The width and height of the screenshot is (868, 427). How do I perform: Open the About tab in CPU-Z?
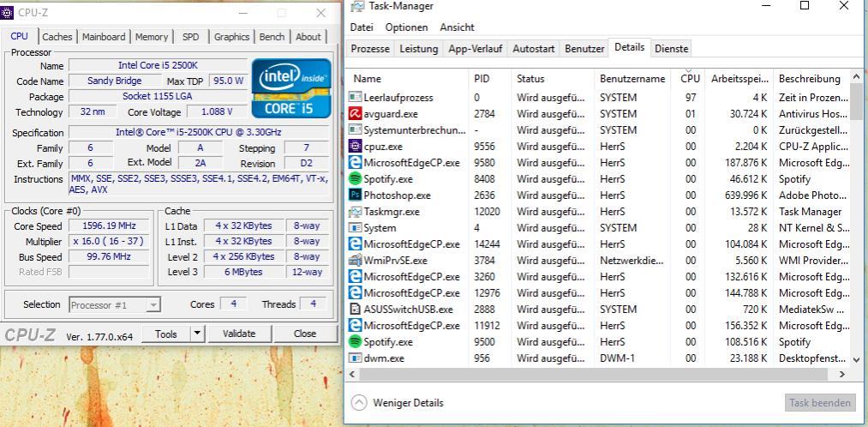click(308, 37)
